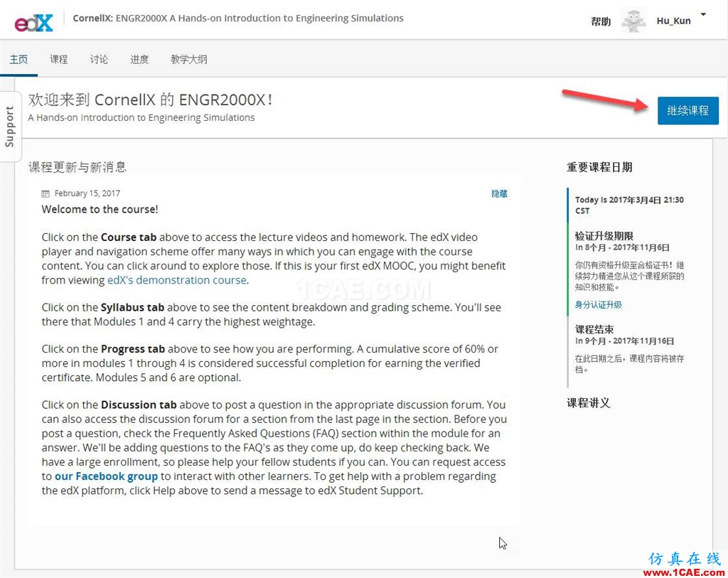Click the calendar icon beside February 15, 2017

point(45,193)
